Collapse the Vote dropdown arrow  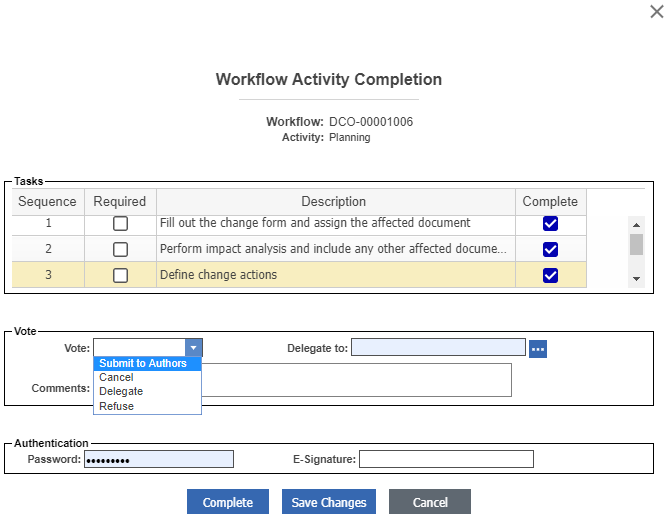(x=193, y=348)
